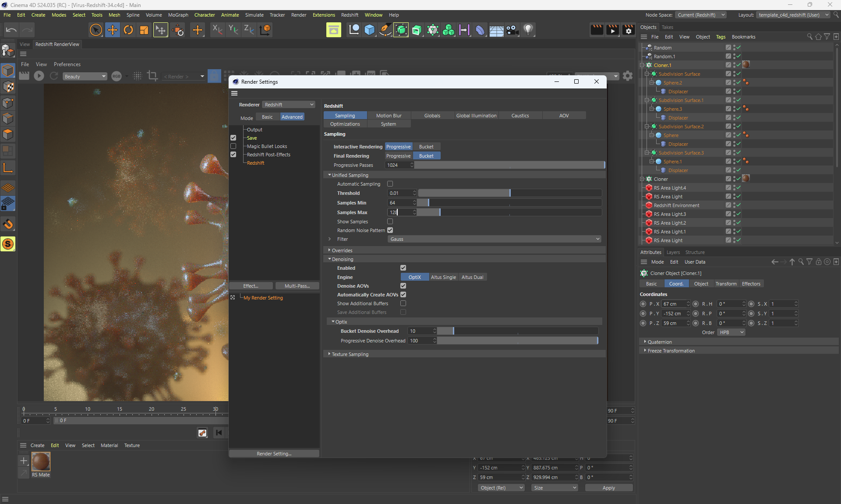841x504 pixels.
Task: Add a Cube primitive object
Action: [x=369, y=30]
